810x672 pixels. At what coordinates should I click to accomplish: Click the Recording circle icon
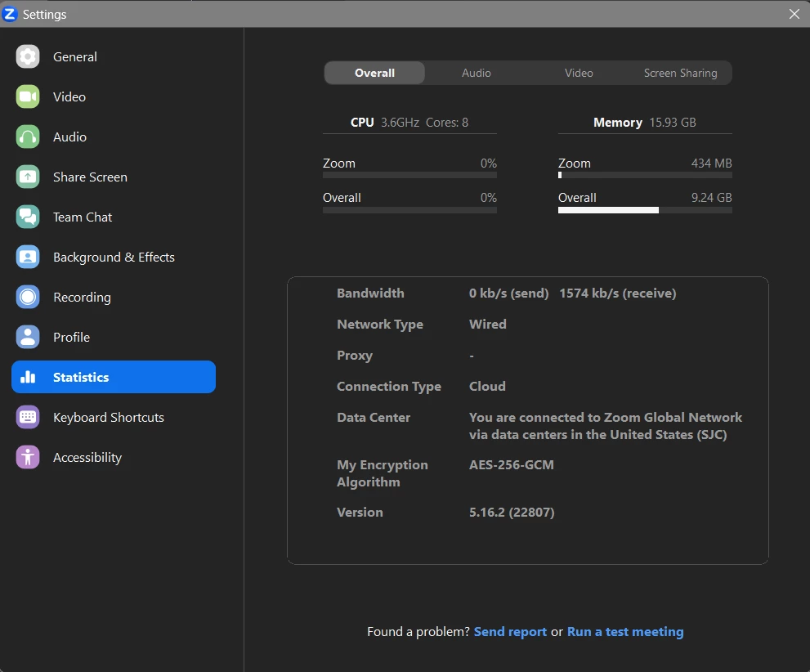click(27, 297)
